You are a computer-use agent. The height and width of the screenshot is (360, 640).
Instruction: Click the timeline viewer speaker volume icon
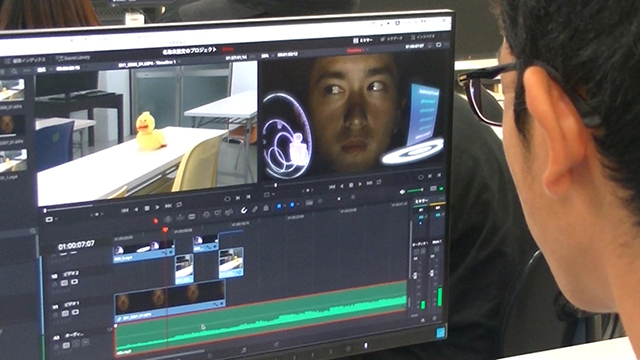402,191
